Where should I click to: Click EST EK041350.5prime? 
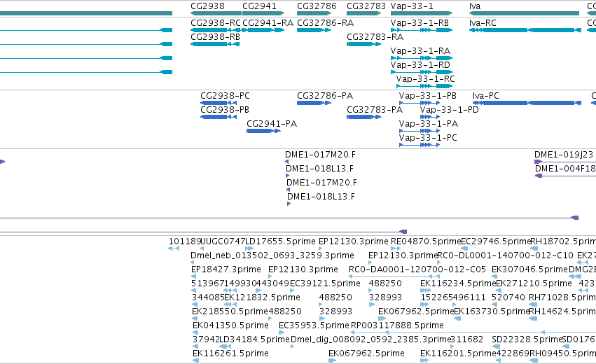[x=230, y=325]
